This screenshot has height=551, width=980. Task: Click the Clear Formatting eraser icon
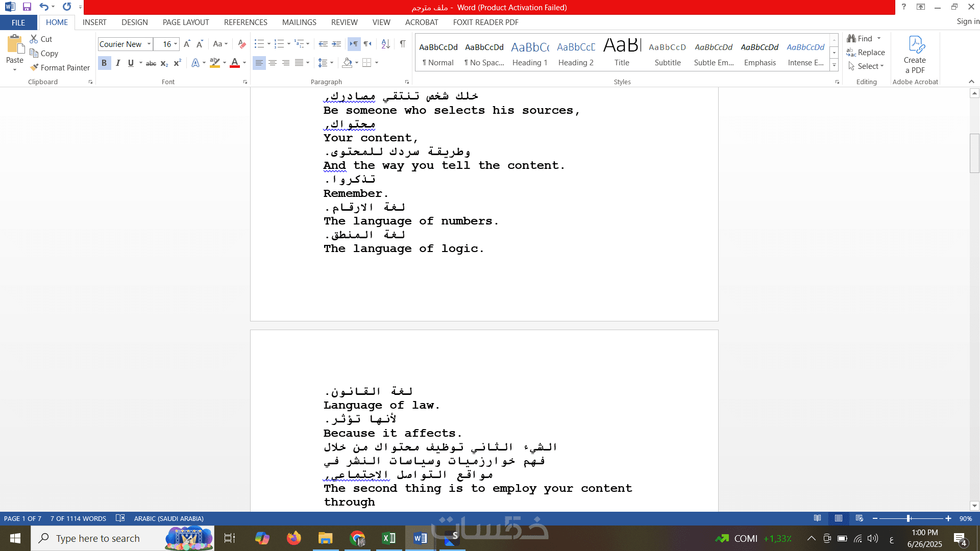(x=242, y=44)
